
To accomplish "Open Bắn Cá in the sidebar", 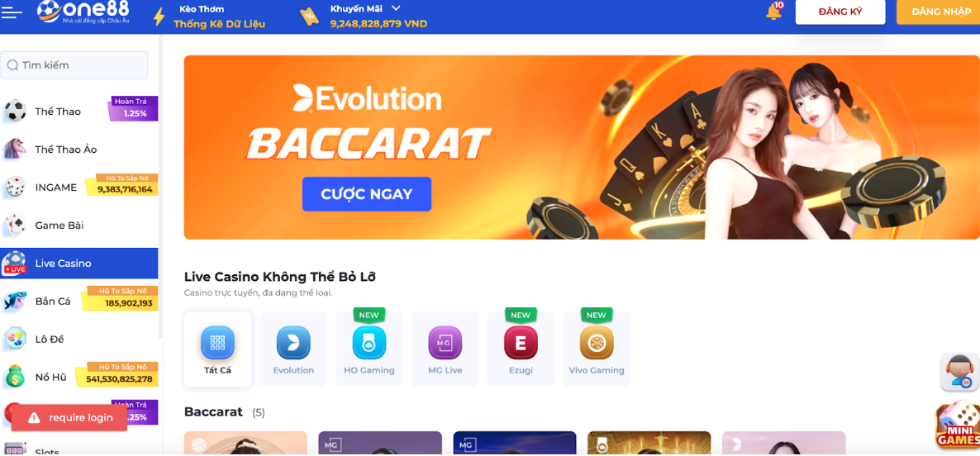I will 79,301.
